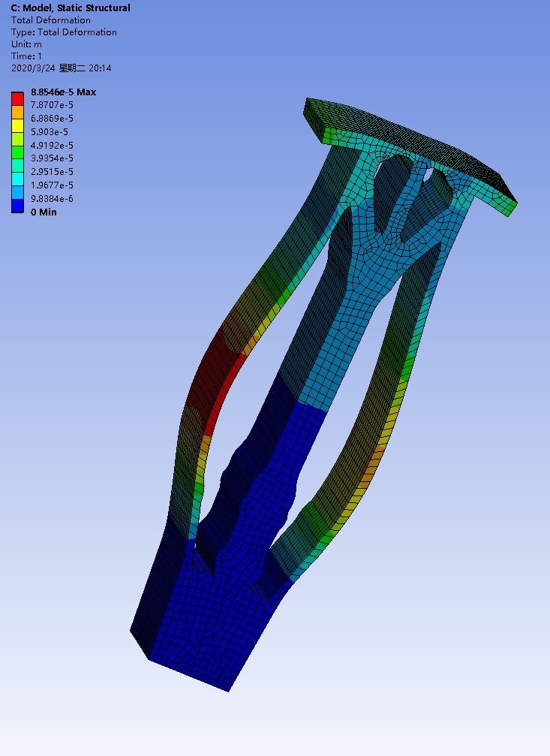Click the 'C: Model, Static Structural' title

pos(71,8)
